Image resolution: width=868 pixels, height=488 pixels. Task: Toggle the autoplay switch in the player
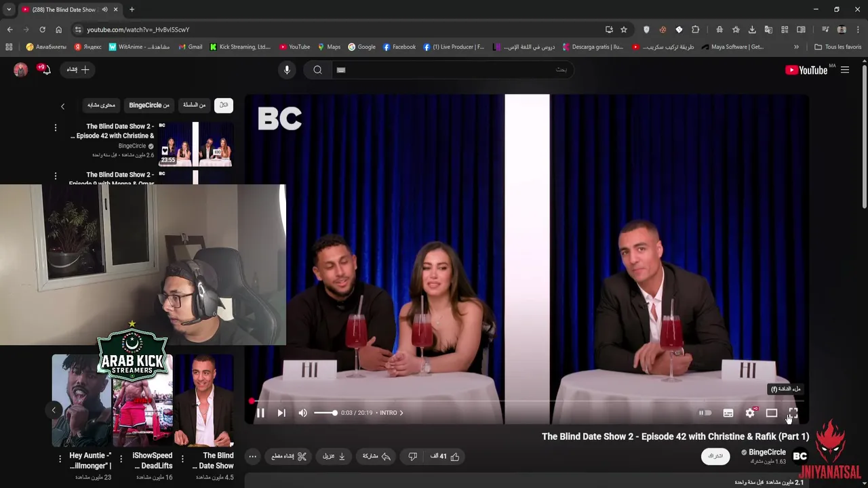705,413
